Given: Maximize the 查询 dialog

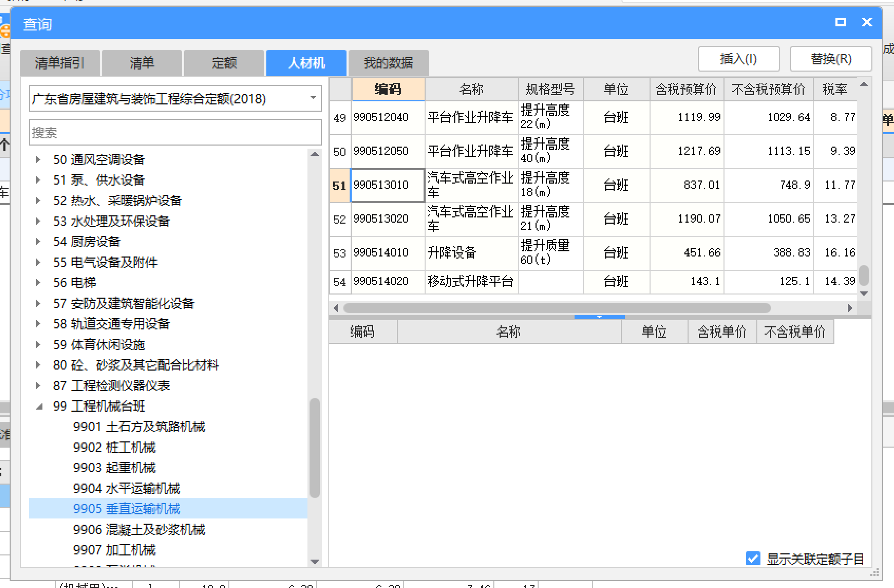Looking at the screenshot, I should (x=840, y=23).
